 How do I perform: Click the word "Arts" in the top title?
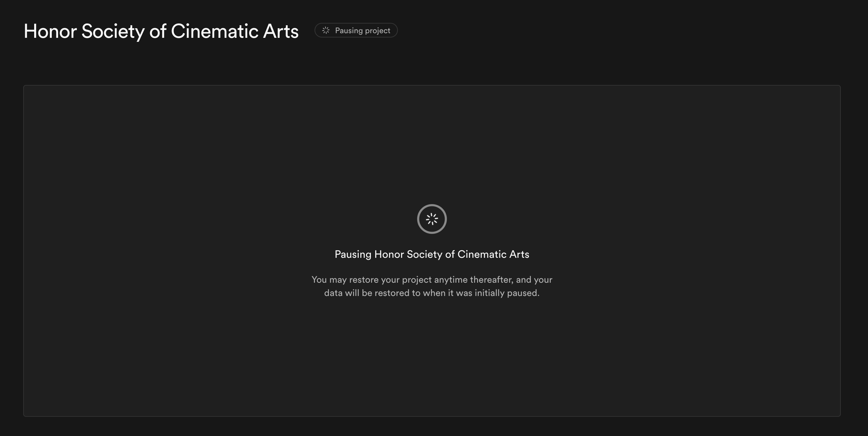pyautogui.click(x=280, y=31)
